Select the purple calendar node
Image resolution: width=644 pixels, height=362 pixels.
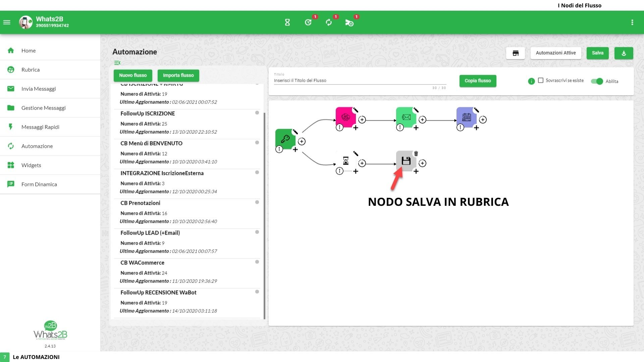coord(466,117)
